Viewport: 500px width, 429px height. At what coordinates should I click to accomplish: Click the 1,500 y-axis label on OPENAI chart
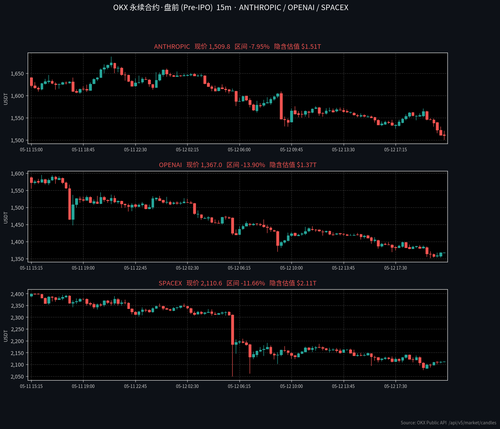click(x=17, y=208)
